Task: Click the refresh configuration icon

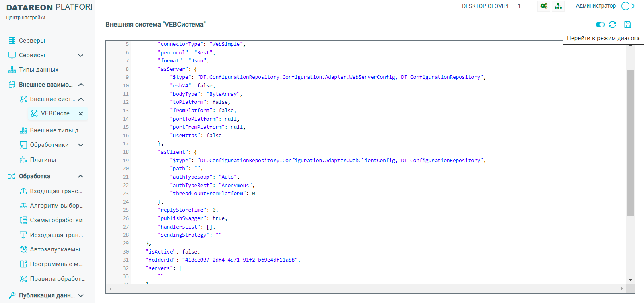Action: pos(612,25)
